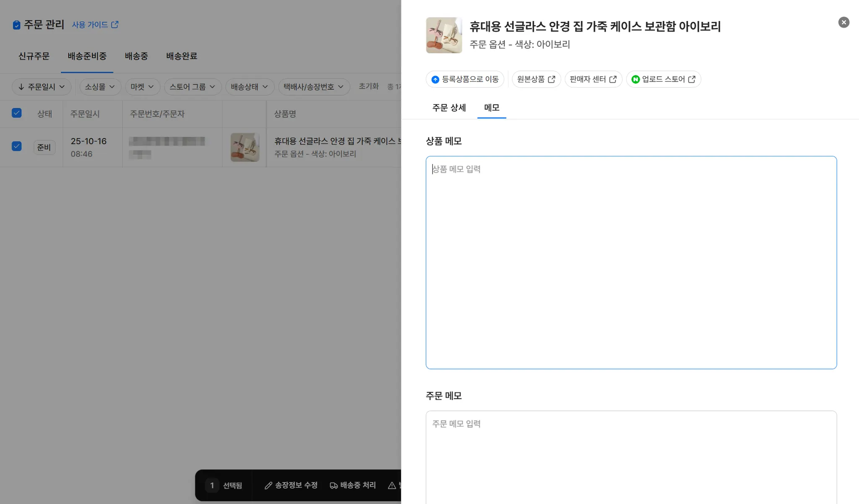Click the 송장정보 수정 pencil action
859x504 pixels.
coord(291,485)
